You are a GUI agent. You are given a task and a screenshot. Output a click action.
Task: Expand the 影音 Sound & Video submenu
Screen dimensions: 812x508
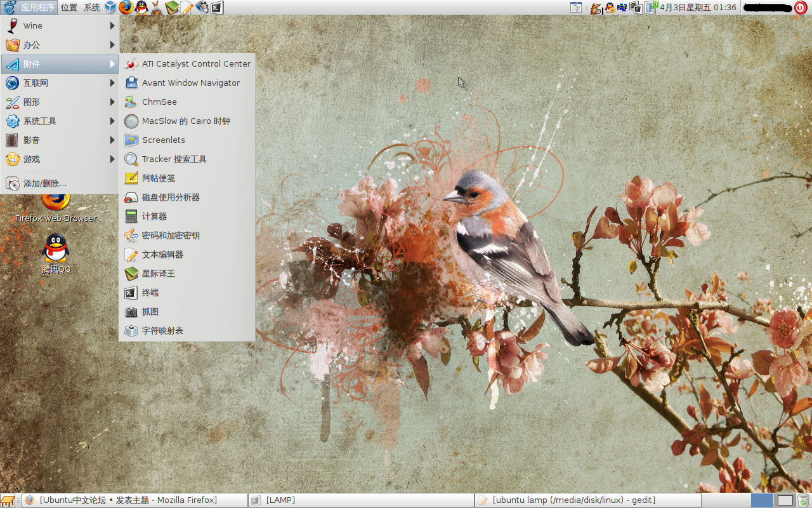60,140
